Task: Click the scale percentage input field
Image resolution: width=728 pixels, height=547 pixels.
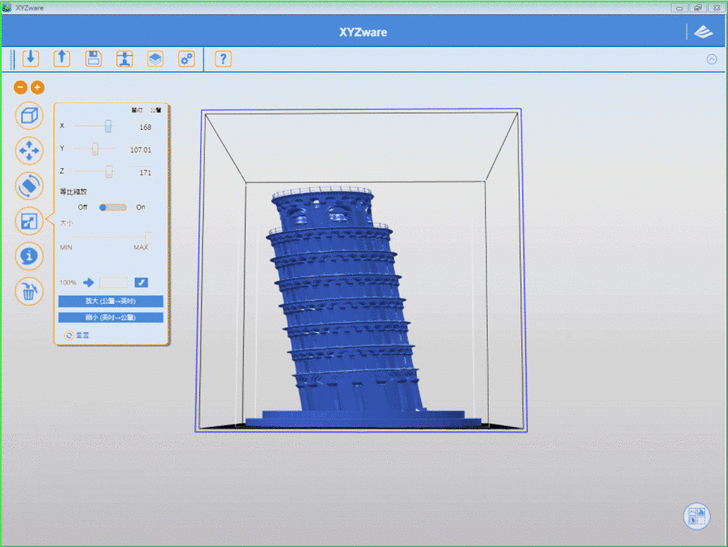Action: pos(114,283)
